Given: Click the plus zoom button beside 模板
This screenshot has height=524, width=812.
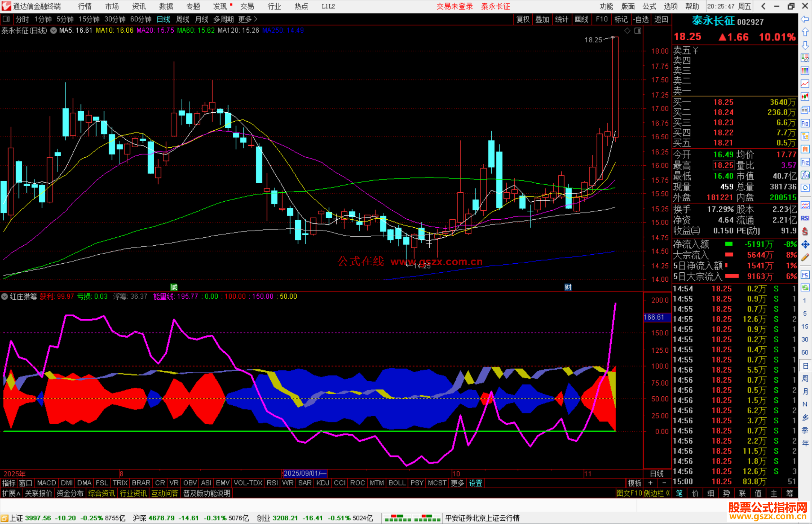Looking at the screenshot, I should [650, 483].
